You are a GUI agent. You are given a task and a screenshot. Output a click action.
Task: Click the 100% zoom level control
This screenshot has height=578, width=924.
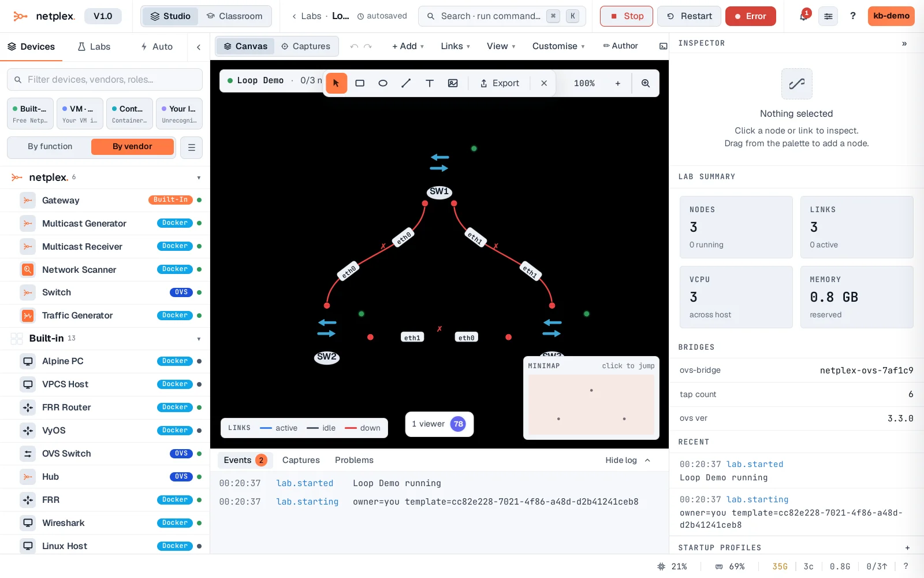[584, 83]
